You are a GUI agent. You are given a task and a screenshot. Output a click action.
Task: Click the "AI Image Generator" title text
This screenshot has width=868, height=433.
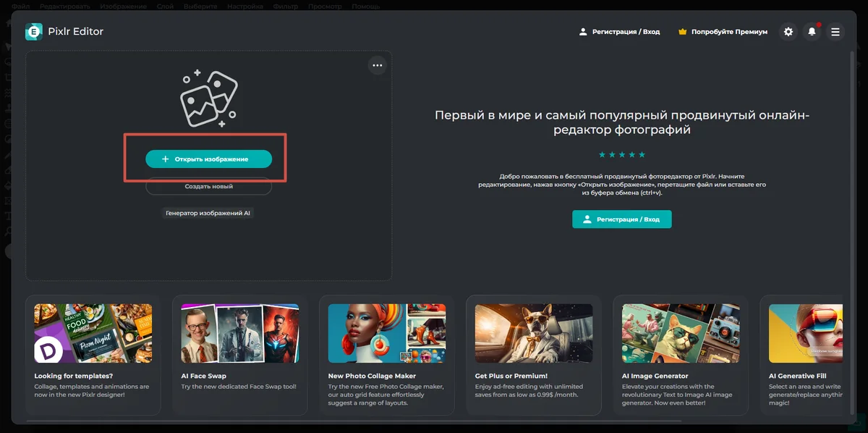pos(655,376)
